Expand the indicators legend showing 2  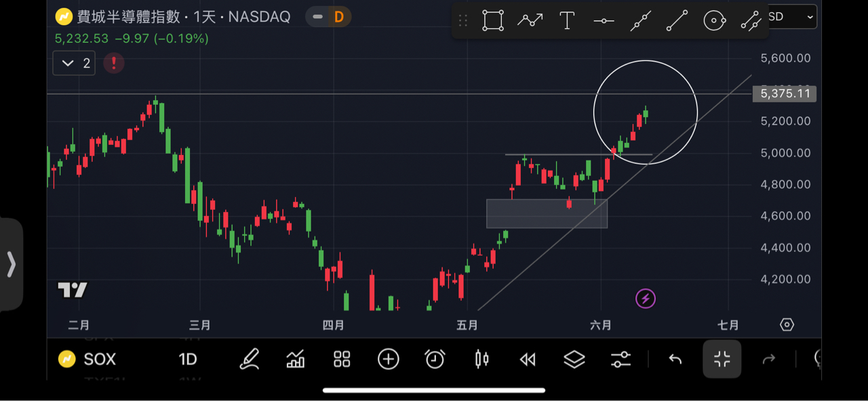pyautogui.click(x=74, y=63)
